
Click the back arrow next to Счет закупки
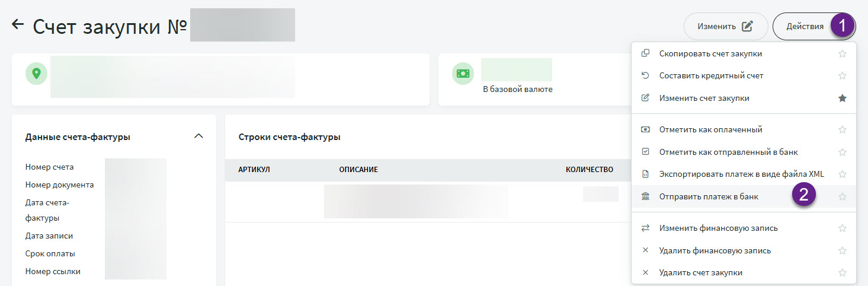(x=18, y=25)
